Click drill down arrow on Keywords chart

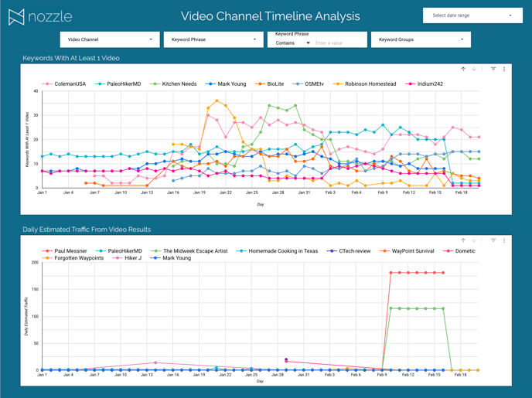[474, 69]
